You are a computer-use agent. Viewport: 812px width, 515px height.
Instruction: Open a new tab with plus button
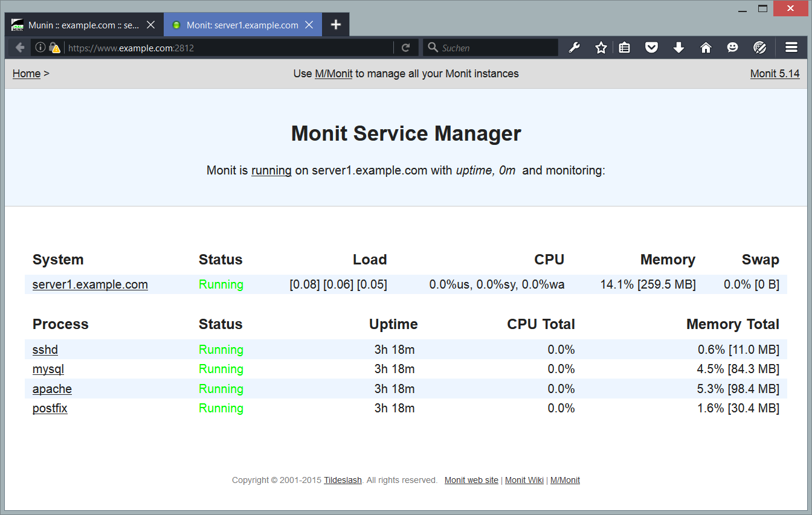click(336, 25)
